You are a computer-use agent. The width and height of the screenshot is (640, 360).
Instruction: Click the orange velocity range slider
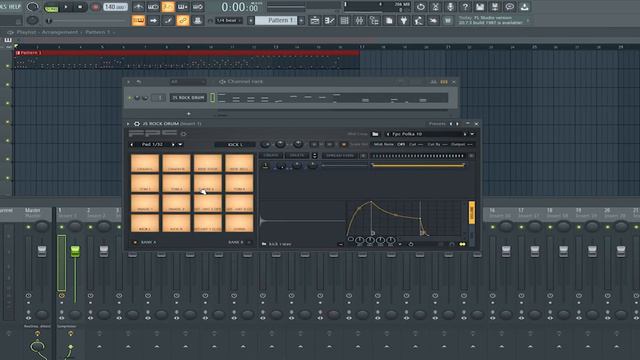[418, 165]
